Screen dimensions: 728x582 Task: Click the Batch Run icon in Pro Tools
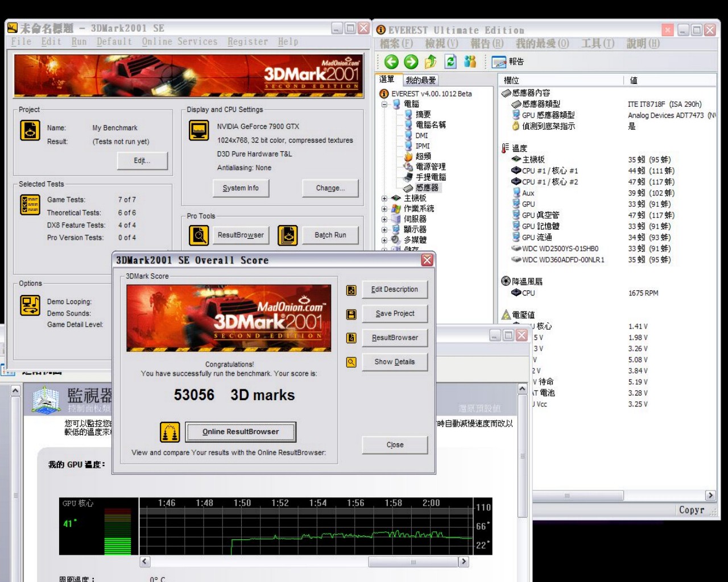288,235
